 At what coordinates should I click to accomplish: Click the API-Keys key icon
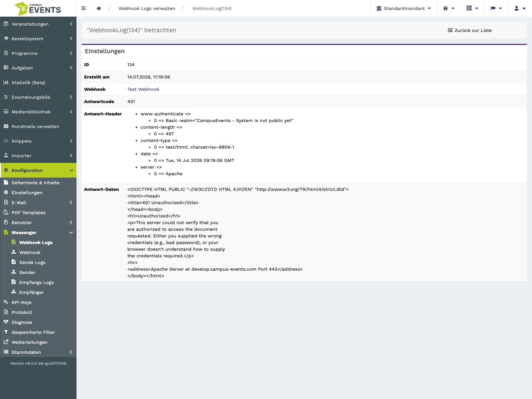(x=6, y=302)
